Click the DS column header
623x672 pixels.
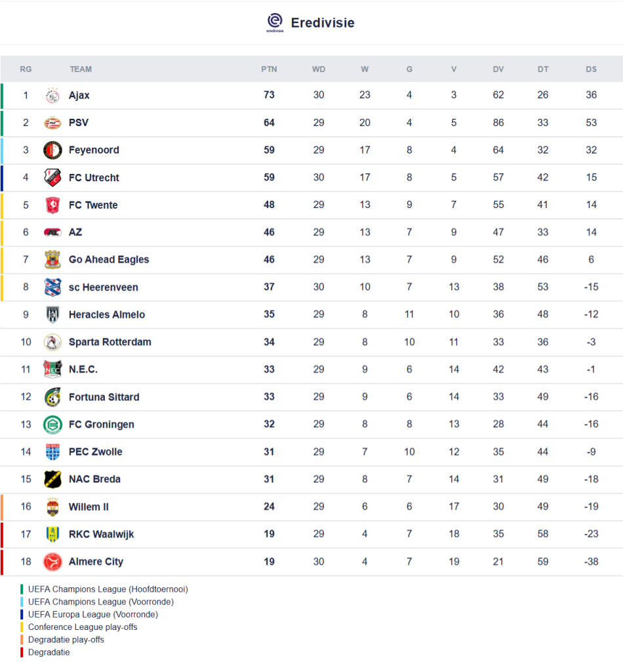[x=592, y=70]
